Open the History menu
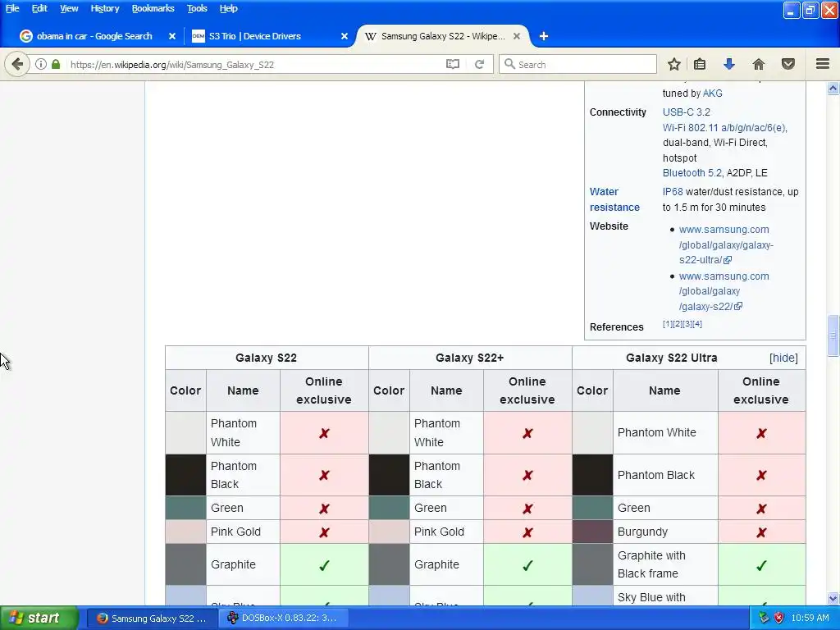This screenshot has width=840, height=630. (x=105, y=8)
